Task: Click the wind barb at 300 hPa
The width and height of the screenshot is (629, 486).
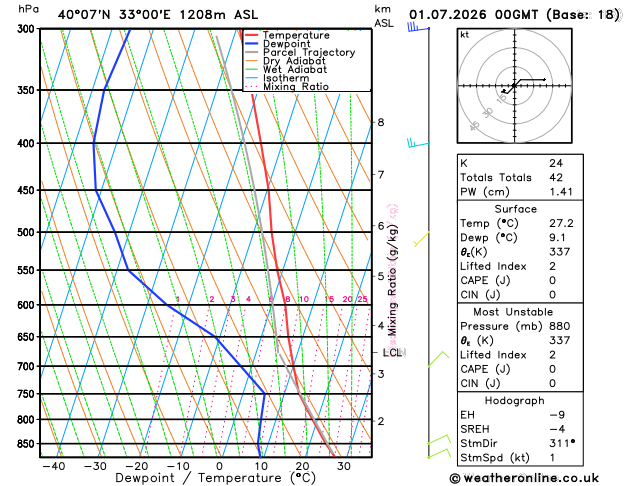Action: click(418, 27)
